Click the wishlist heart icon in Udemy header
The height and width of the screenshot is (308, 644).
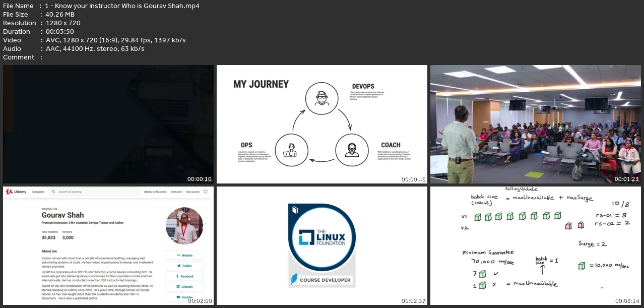[x=206, y=192]
